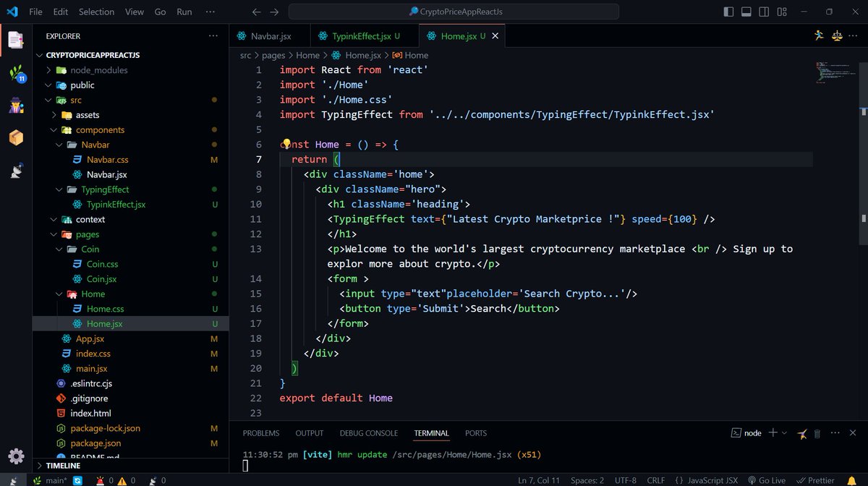Open the Explorer view in activity bar
The image size is (868, 486).
coord(16,40)
